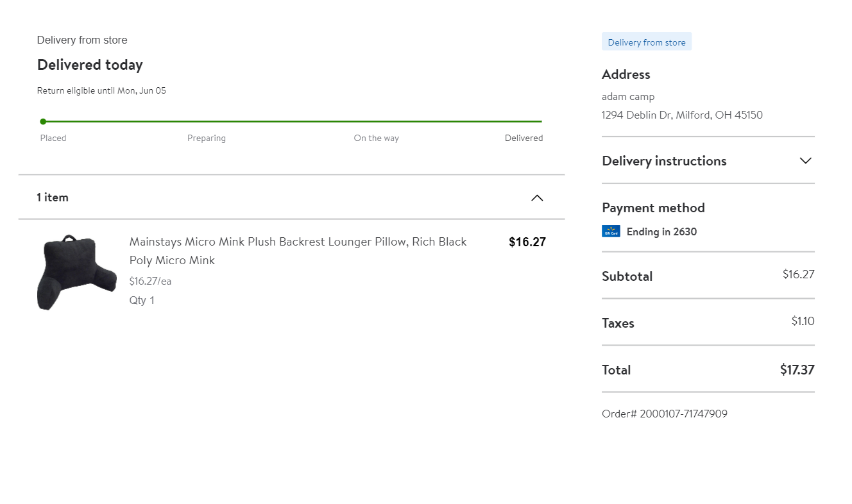The image size is (852, 504).
Task: Expand the Delivery instructions chevron
Action: [x=806, y=160]
